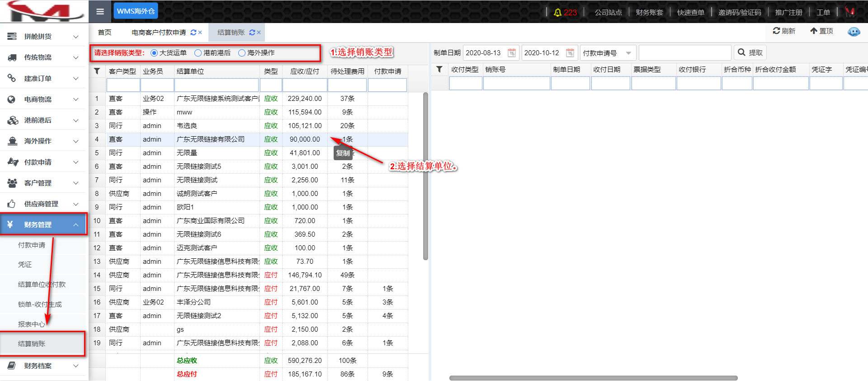Click the filter funnel icon in left table

[97, 71]
